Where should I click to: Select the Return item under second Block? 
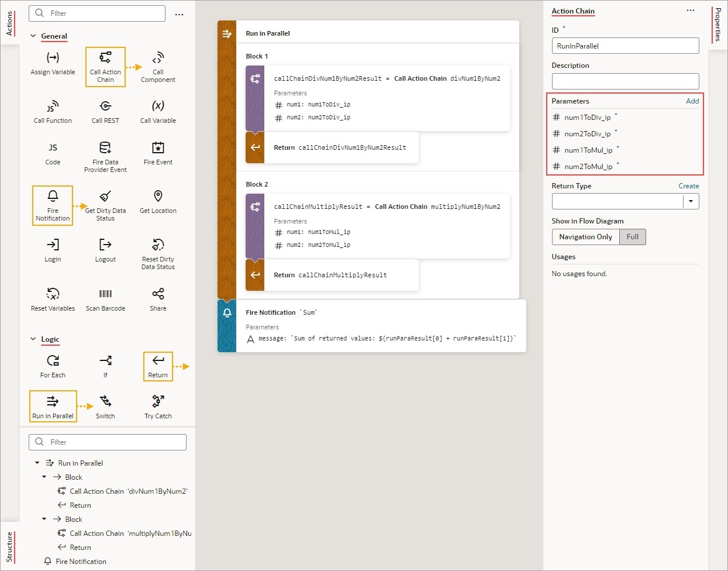(75, 548)
